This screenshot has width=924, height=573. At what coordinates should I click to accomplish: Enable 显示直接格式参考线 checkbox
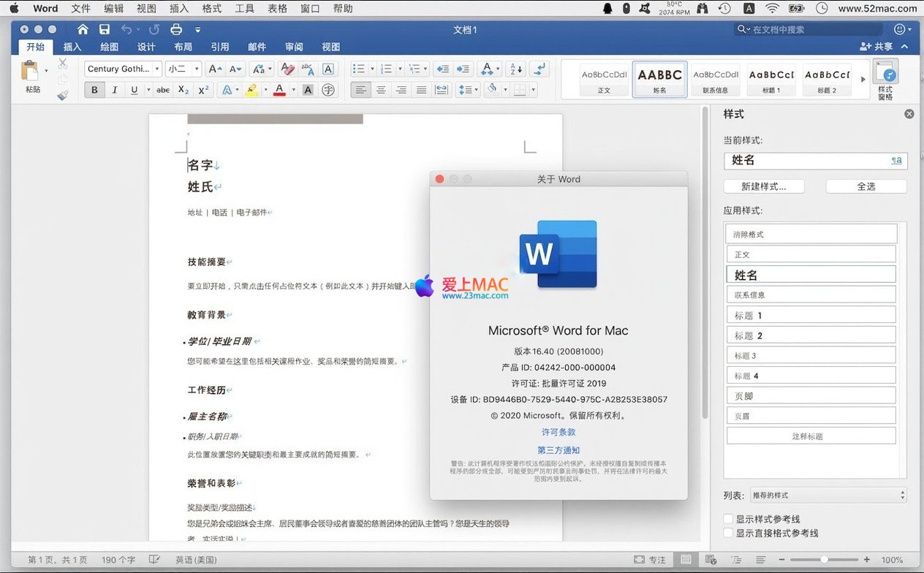pos(728,534)
